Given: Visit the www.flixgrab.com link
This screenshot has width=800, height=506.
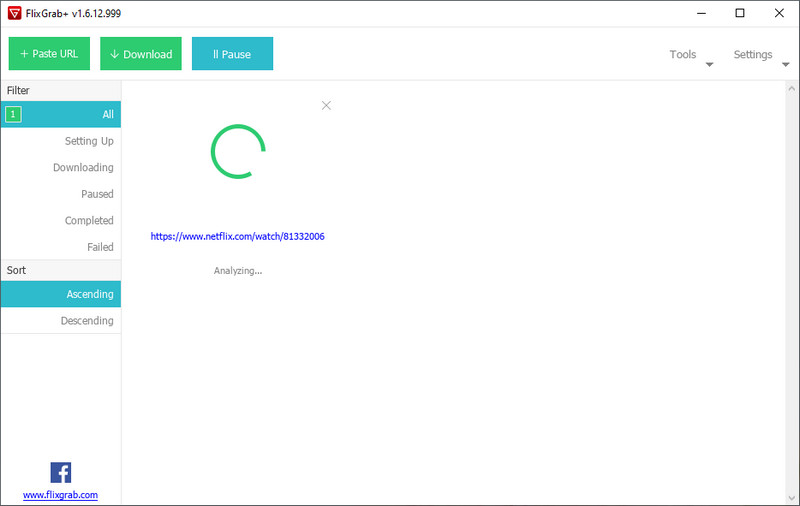Looking at the screenshot, I should pos(60,495).
